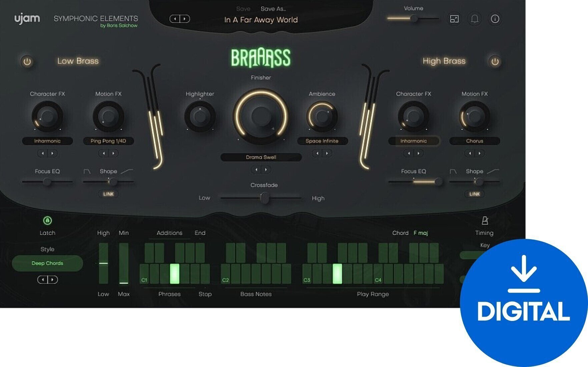588x367 pixels.
Task: Click the Save As button
Action: click(273, 9)
